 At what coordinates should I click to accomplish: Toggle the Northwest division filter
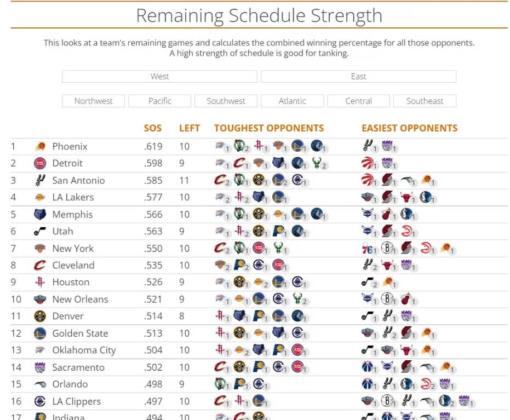(93, 101)
